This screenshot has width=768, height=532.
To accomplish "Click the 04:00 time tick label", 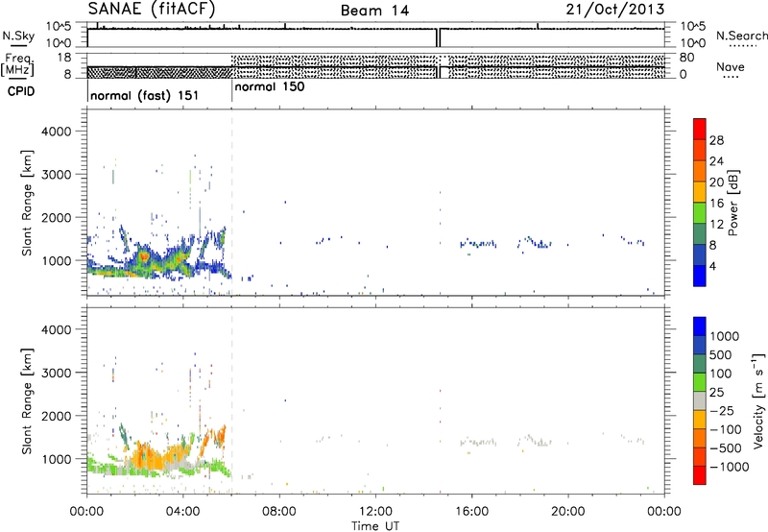I will pos(183,512).
